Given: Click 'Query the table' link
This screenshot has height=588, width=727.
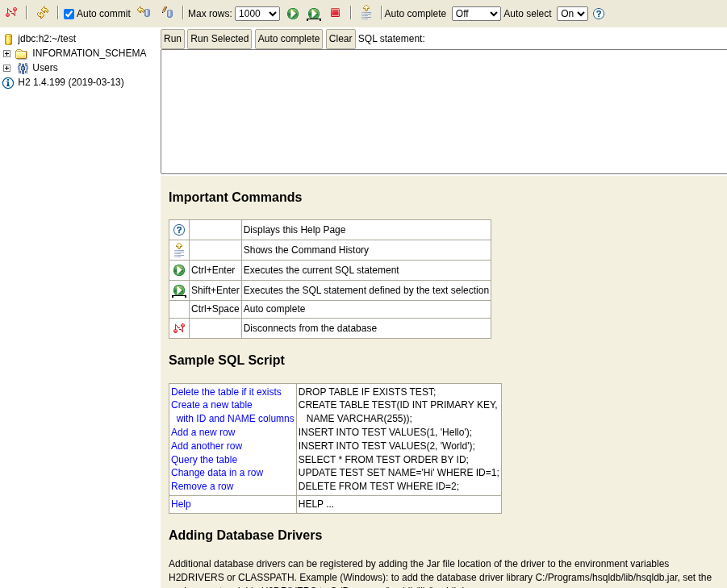Looking at the screenshot, I should coord(204,460).
